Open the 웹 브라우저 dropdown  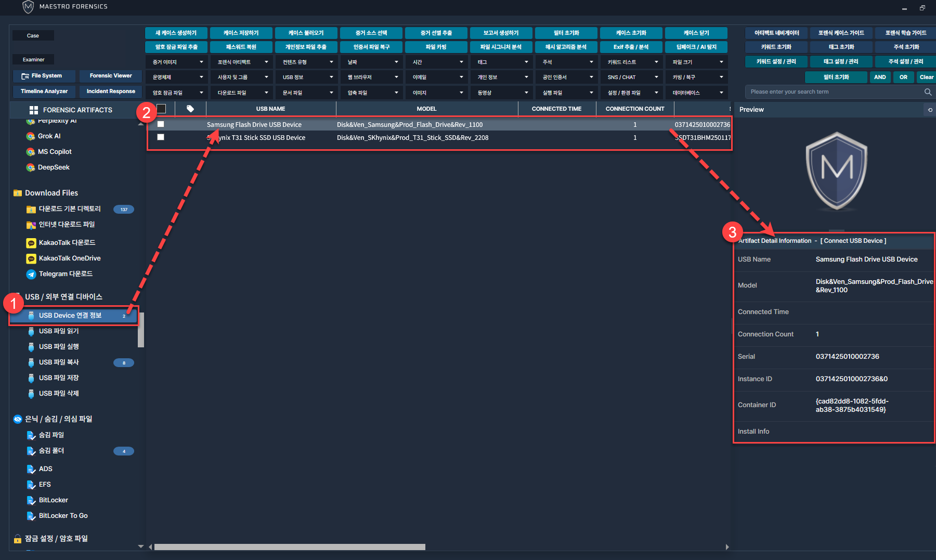372,77
